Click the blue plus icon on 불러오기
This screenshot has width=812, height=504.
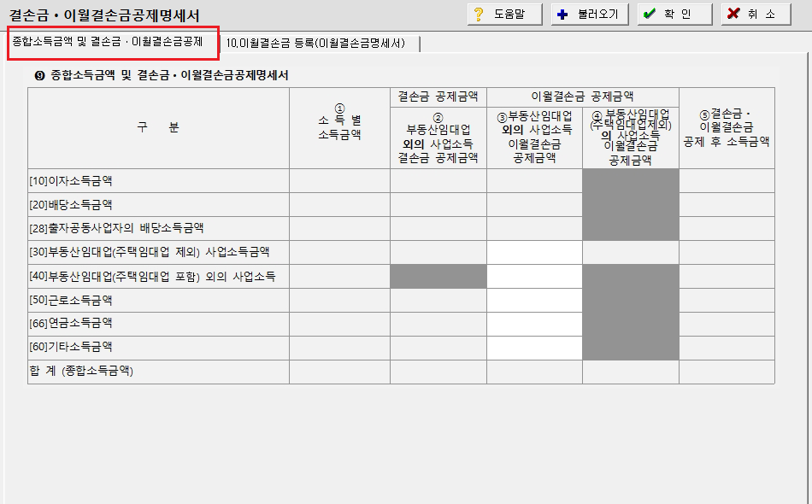[562, 15]
